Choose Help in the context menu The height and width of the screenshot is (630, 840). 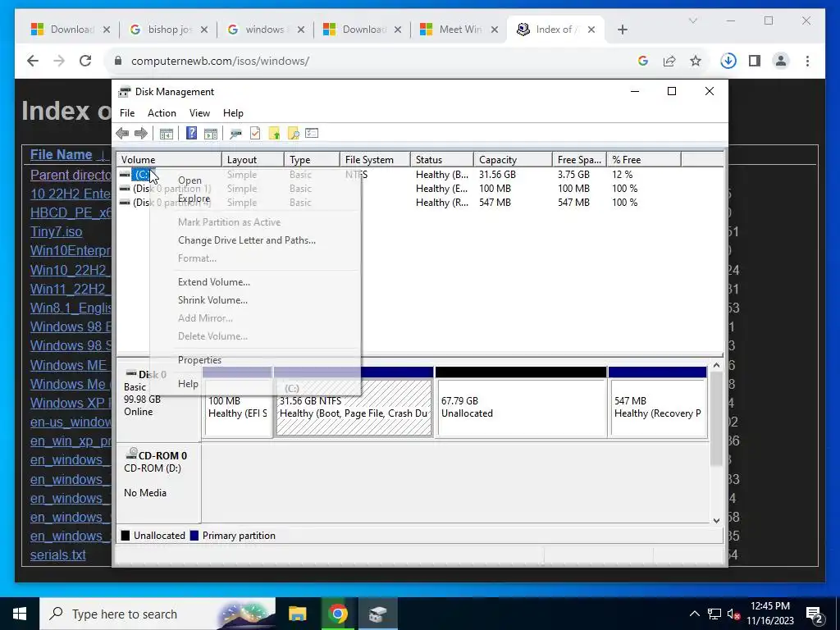pos(255,384)
